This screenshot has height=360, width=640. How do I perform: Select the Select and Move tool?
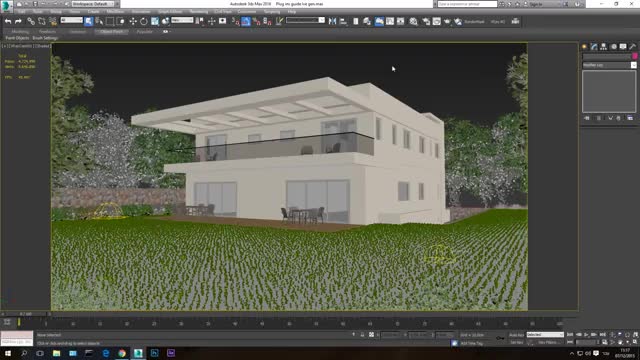pos(133,21)
